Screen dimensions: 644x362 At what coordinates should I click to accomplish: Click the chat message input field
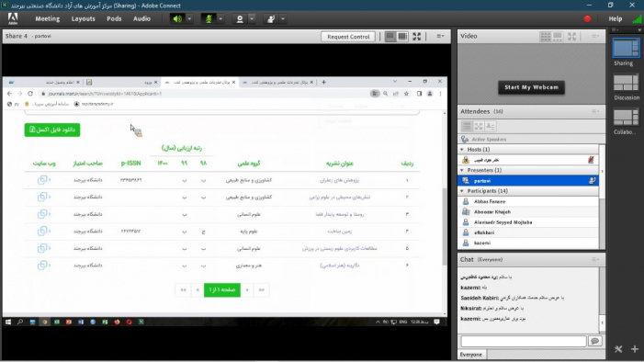[524, 341]
